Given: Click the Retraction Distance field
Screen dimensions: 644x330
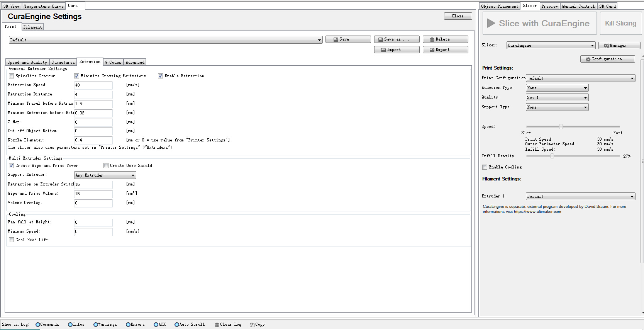Looking at the screenshot, I should [93, 94].
